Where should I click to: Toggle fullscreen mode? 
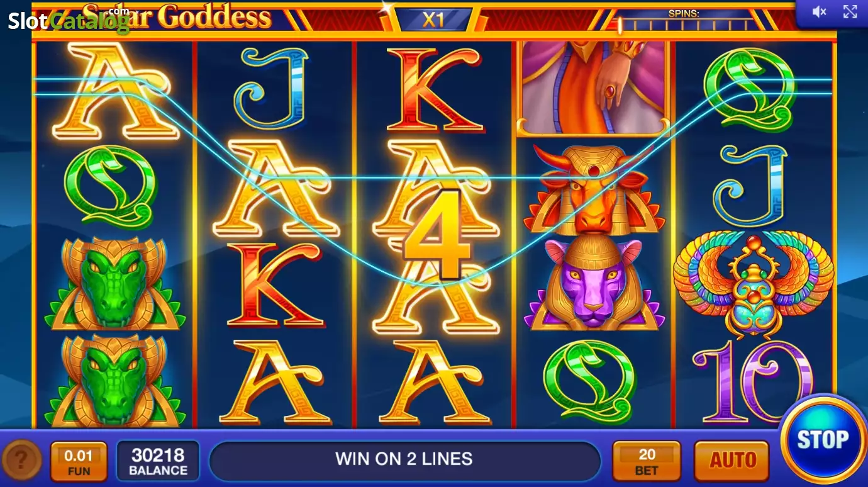pos(850,11)
